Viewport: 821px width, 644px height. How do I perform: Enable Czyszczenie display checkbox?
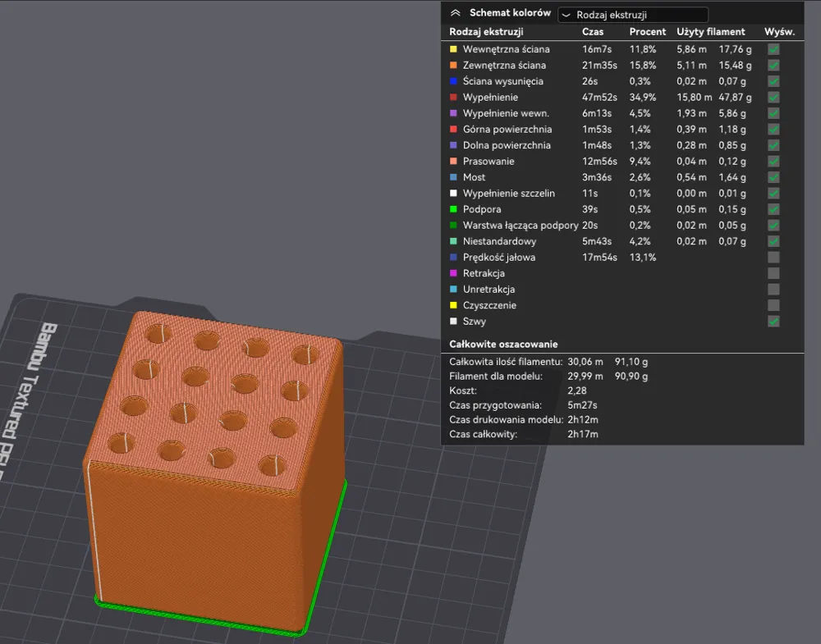pyautogui.click(x=773, y=305)
